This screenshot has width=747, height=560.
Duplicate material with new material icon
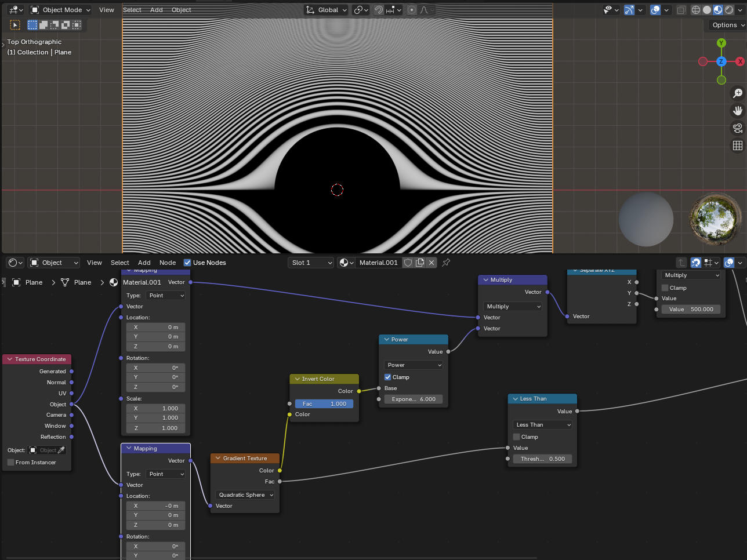point(420,263)
